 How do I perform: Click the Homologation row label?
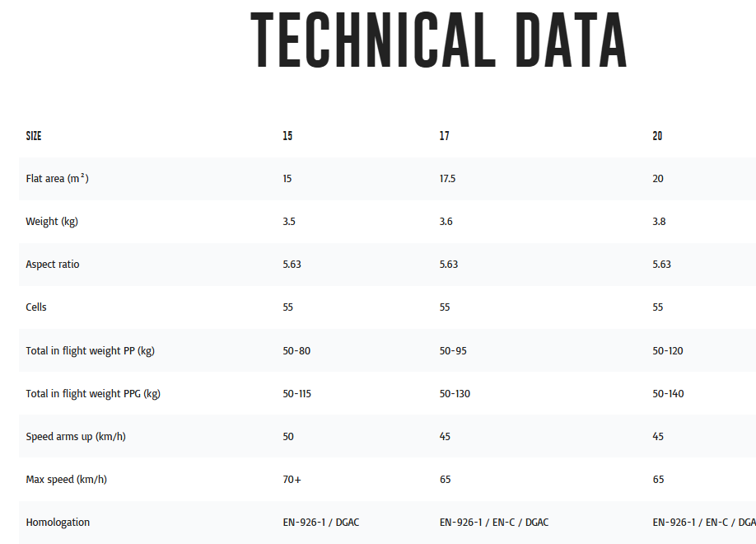coord(58,523)
